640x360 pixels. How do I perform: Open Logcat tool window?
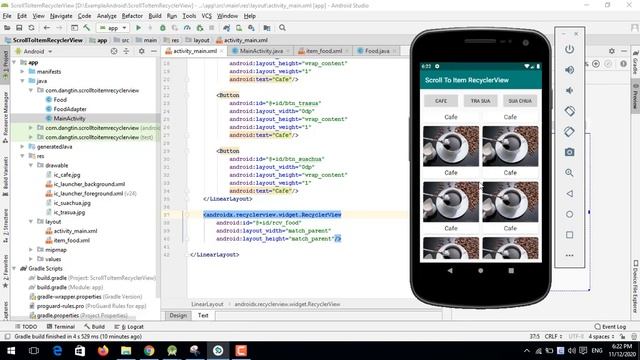(129, 327)
